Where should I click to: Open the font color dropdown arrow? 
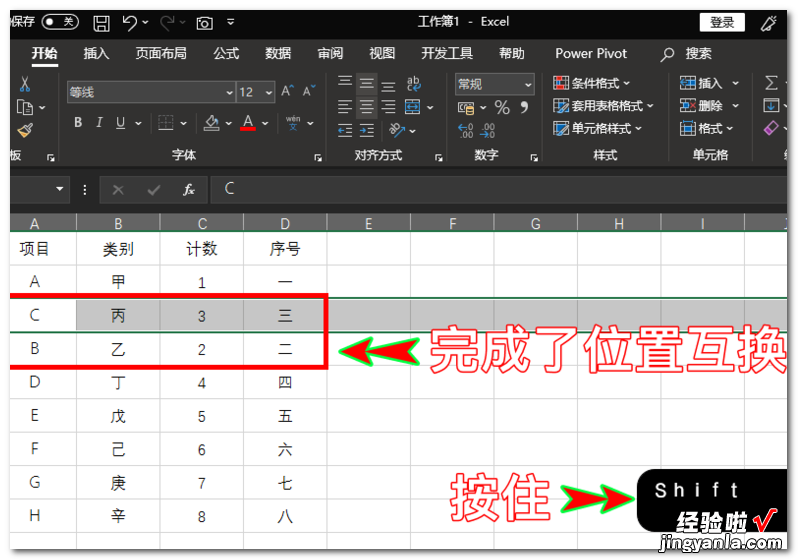click(265, 123)
